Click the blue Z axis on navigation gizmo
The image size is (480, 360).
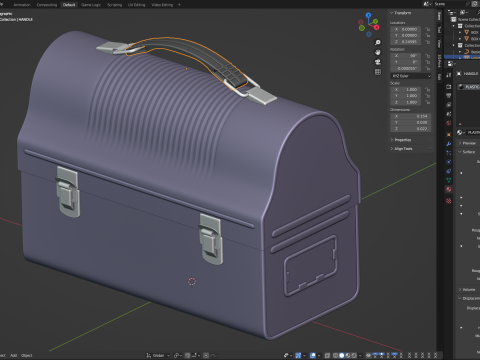[x=368, y=15]
